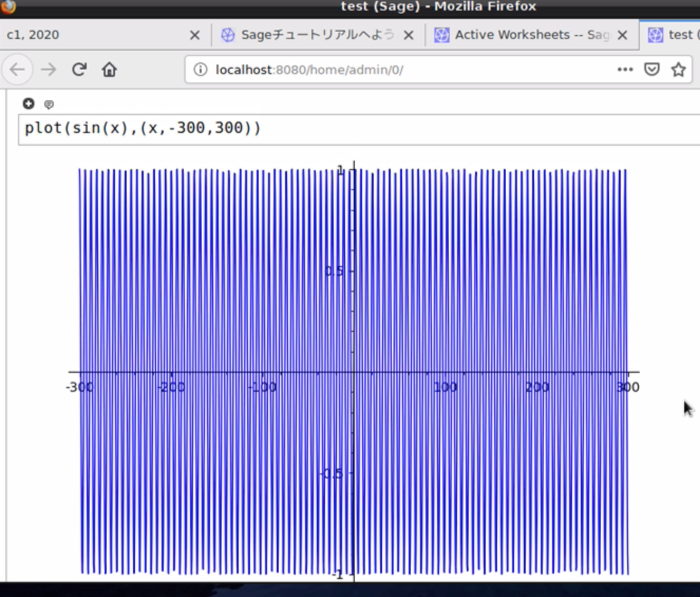The height and width of the screenshot is (597, 700).
Task: Click the Sage favicon on the Active Worksheets tab
Action: click(x=441, y=35)
